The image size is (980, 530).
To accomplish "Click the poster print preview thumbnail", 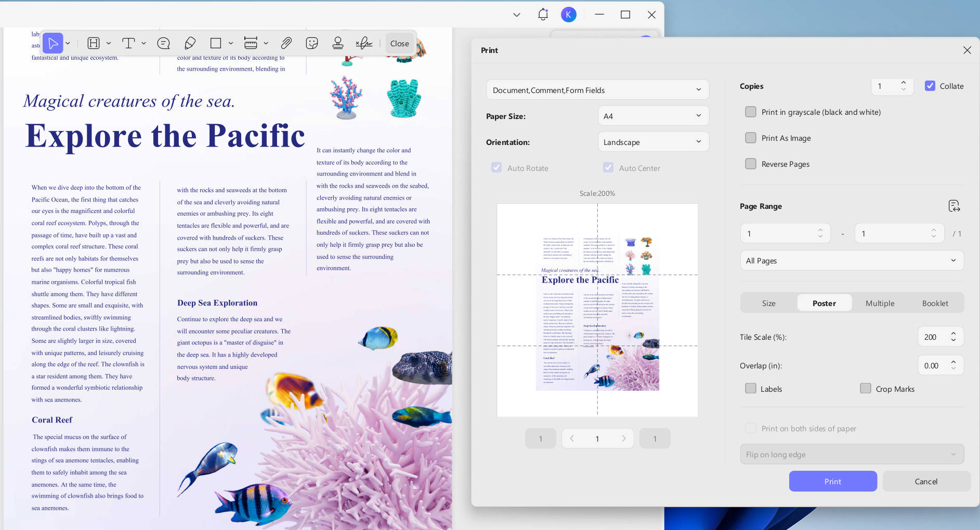I will point(597,310).
